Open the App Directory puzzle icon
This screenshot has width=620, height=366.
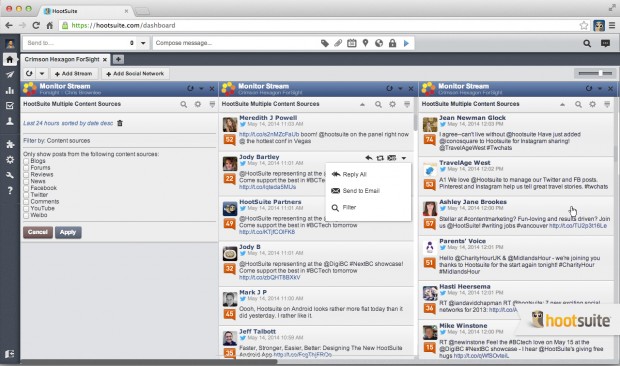(x=9, y=144)
